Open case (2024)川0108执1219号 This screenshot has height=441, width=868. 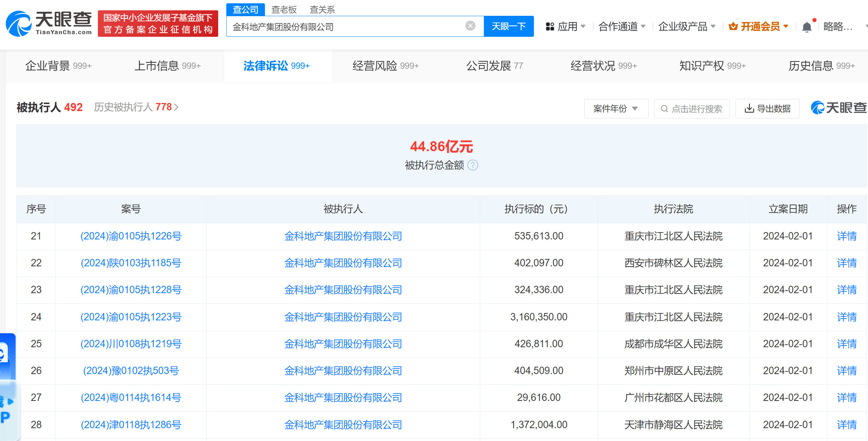(131, 344)
